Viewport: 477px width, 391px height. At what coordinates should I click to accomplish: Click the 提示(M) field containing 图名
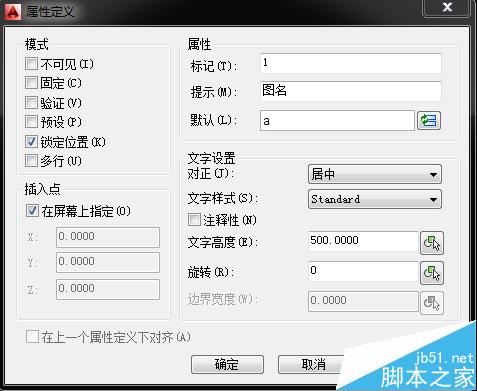351,91
